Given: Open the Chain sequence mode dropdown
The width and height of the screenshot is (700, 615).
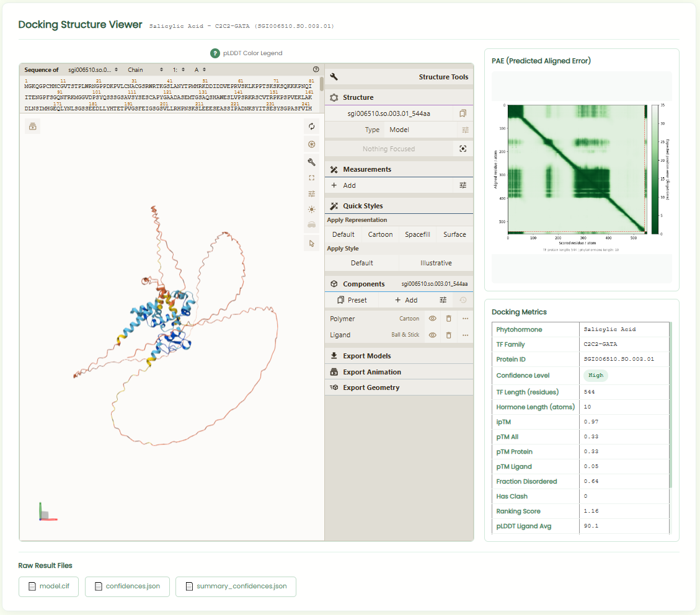Looking at the screenshot, I should [x=144, y=70].
